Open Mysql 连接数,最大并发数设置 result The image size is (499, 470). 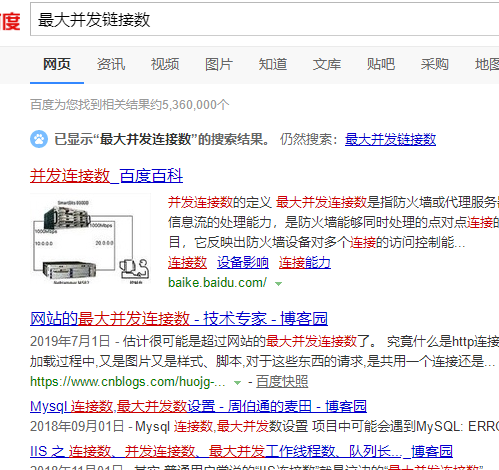198,406
